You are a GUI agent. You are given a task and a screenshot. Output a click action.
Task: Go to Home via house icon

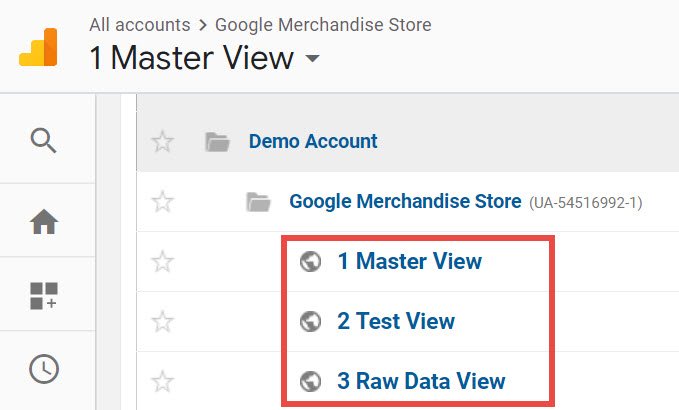43,222
